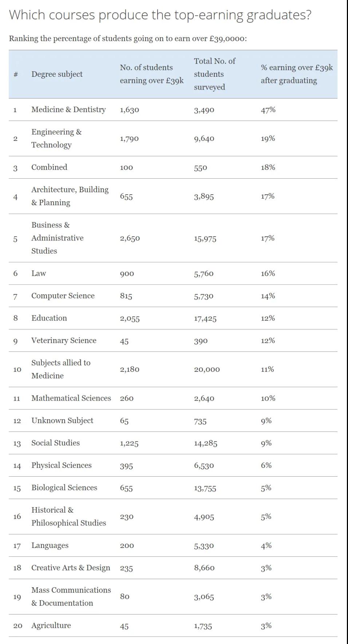348x644 pixels.
Task: Click the 'Law' subject row
Action: click(39, 274)
